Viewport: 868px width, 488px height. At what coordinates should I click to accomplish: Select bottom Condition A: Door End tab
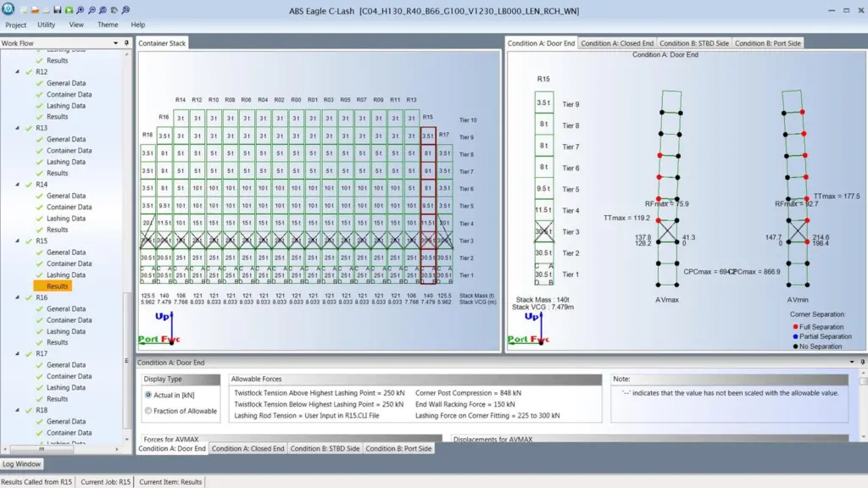tap(171, 449)
